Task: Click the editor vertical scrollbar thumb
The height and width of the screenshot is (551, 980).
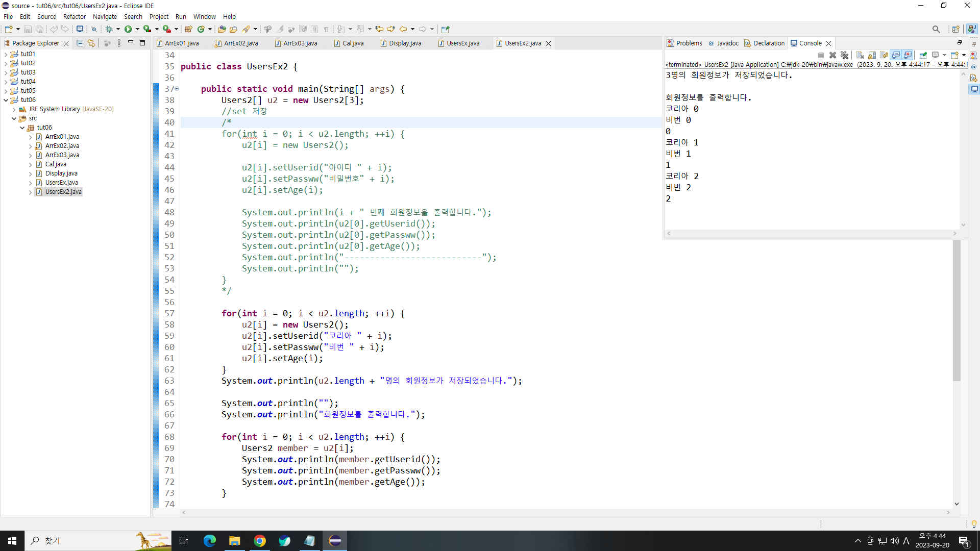Action: (957, 311)
